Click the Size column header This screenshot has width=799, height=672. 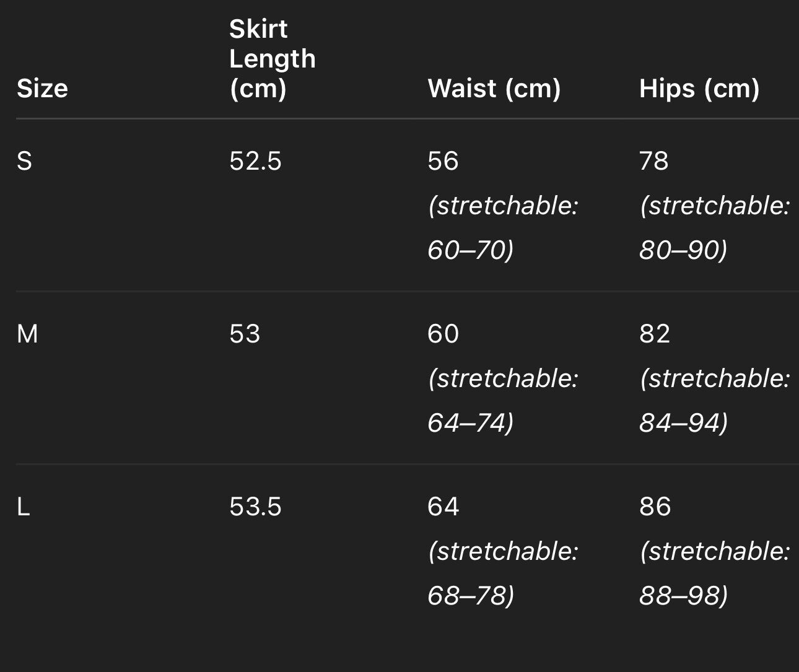click(42, 89)
